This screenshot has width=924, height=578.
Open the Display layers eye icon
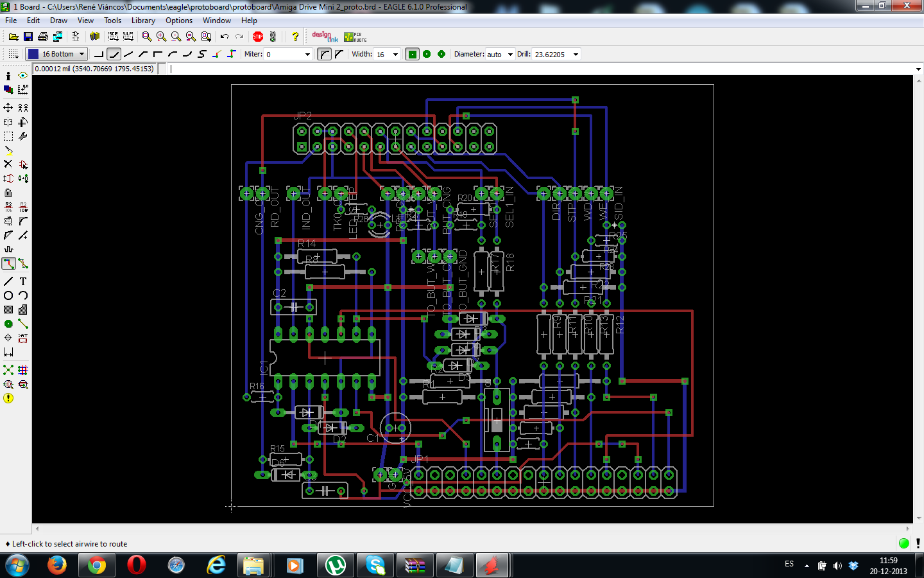click(x=23, y=76)
